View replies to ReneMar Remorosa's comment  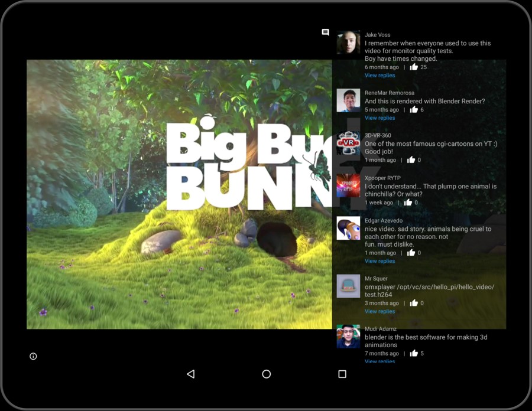pyautogui.click(x=379, y=118)
